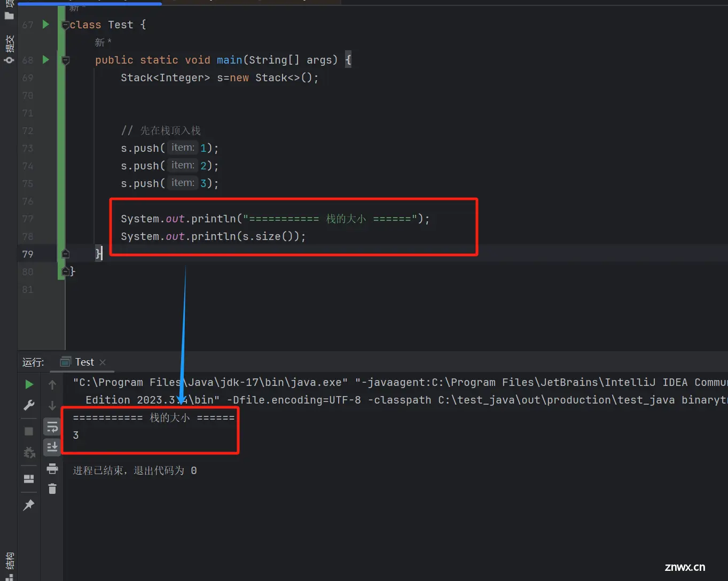Pin the Run tab with pin icon

tap(29, 505)
